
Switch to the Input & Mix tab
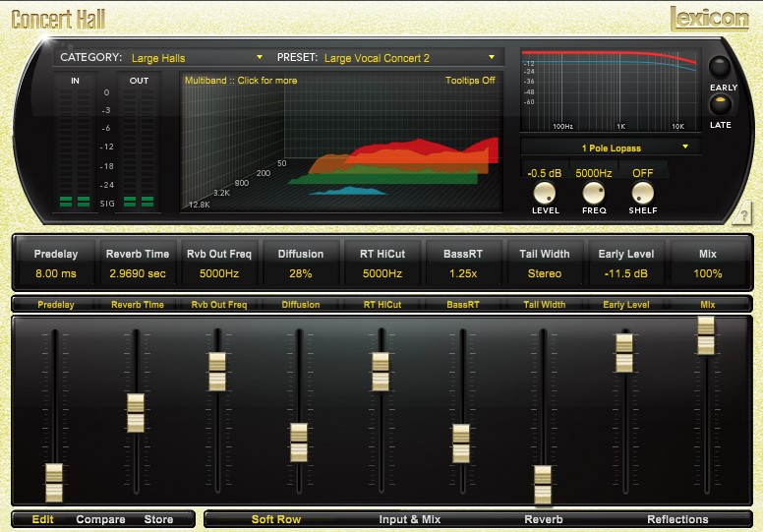point(410,519)
